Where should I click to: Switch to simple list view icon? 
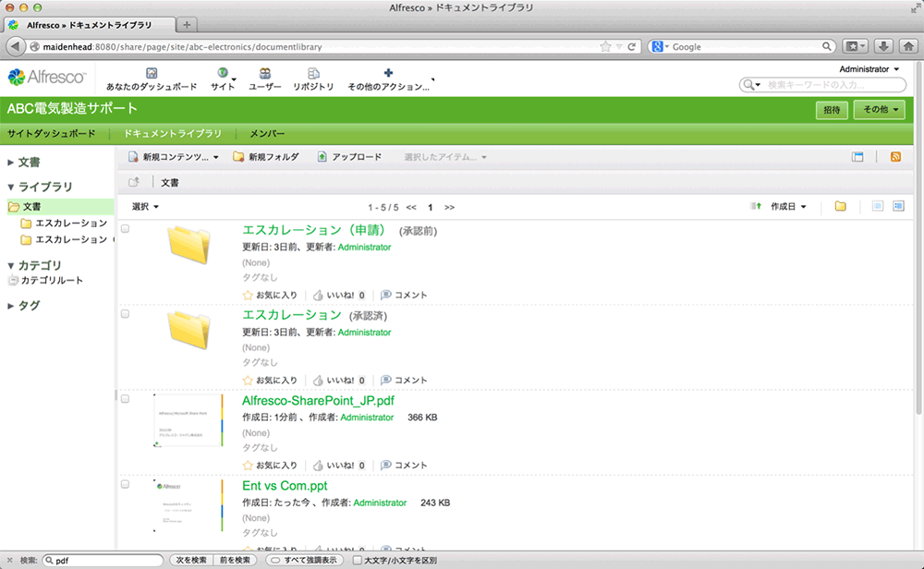point(878,206)
